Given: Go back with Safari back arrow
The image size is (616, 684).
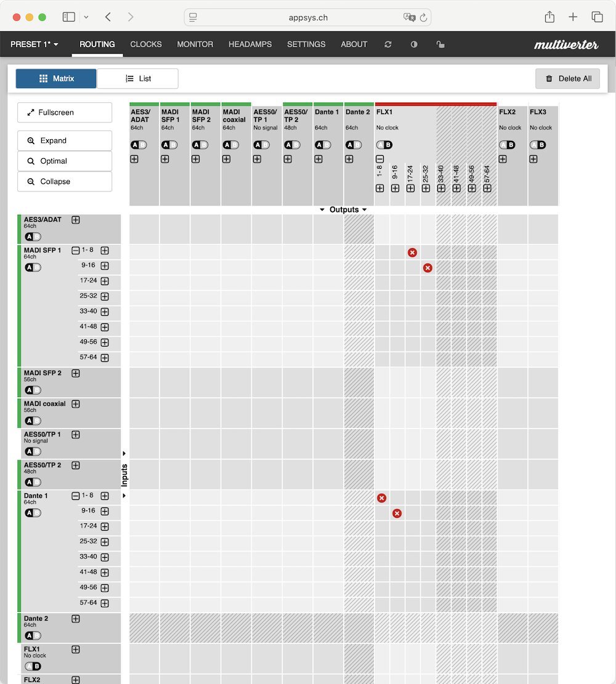Looking at the screenshot, I should click(x=108, y=17).
